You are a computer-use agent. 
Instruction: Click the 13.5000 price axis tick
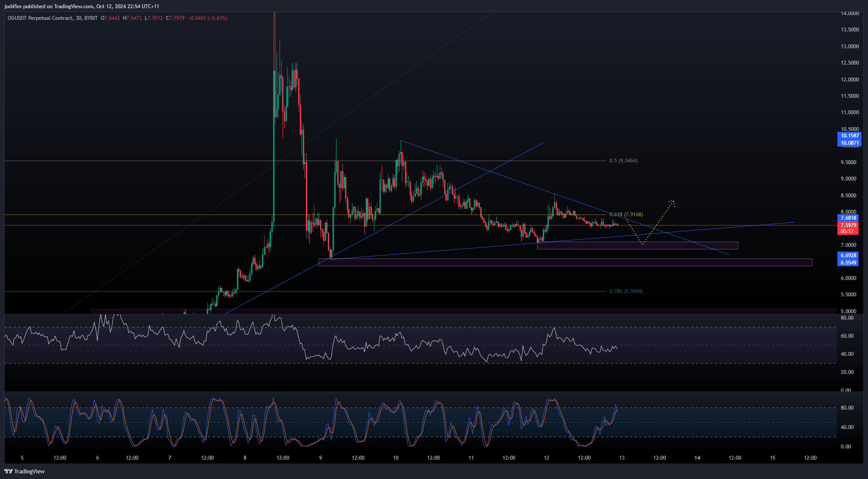tap(849, 30)
